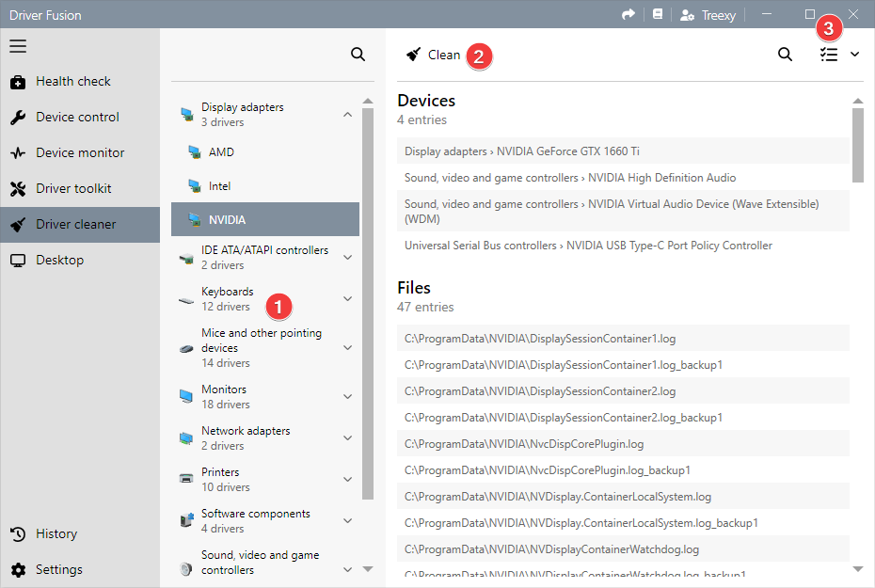
Task: Click the Printers category icon
Action: (x=186, y=479)
